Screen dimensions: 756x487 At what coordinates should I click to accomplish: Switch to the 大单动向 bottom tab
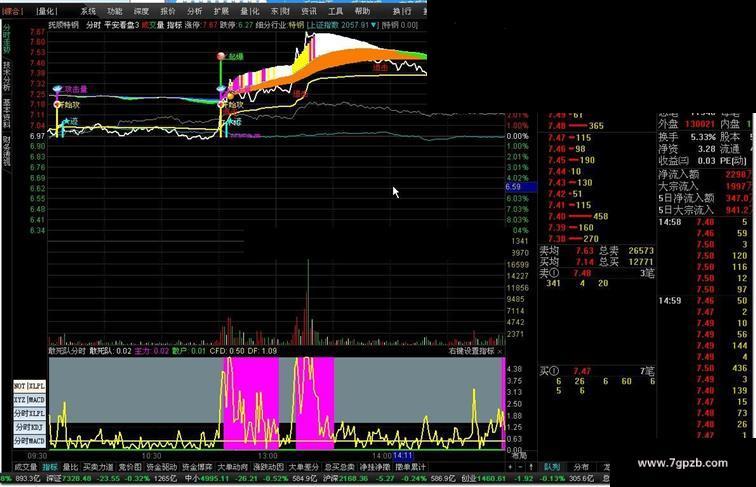232,467
